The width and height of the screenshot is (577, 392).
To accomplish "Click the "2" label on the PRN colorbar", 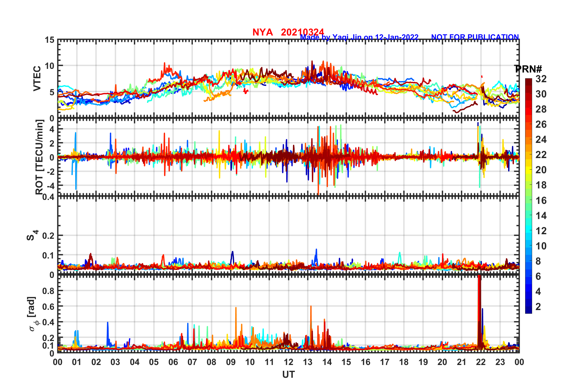I will 538,307.
